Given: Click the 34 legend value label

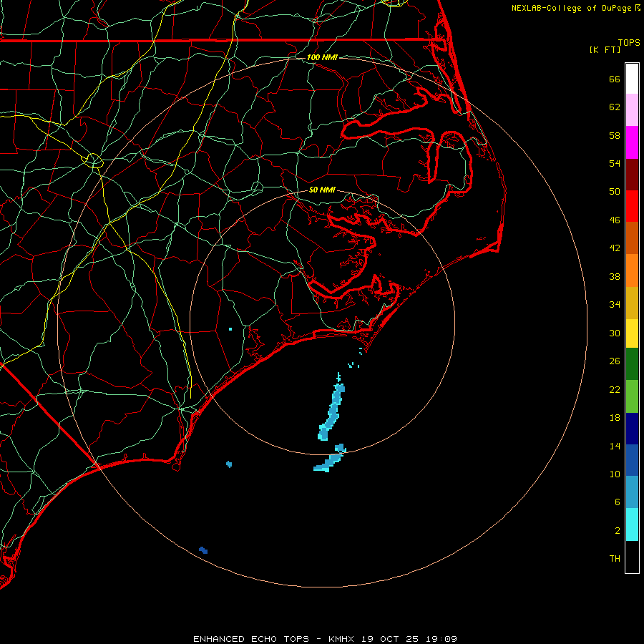Looking at the screenshot, I should [x=615, y=304].
